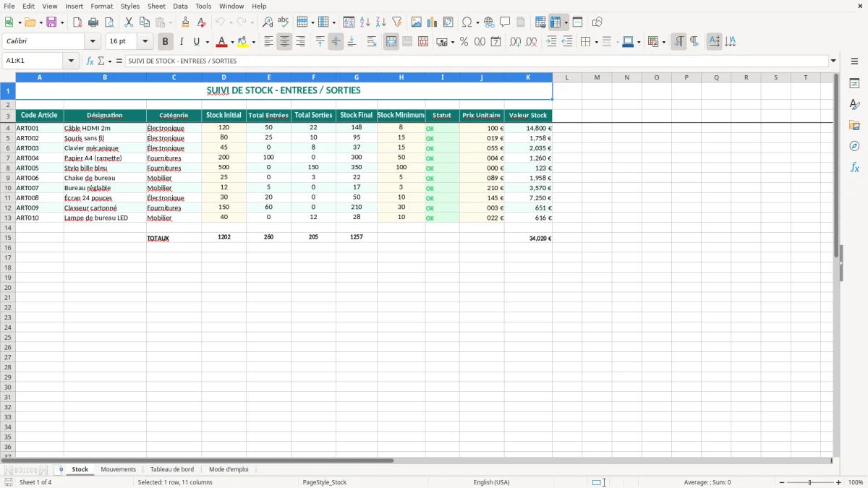Expand the Name Box dropdown

pyautogui.click(x=71, y=61)
